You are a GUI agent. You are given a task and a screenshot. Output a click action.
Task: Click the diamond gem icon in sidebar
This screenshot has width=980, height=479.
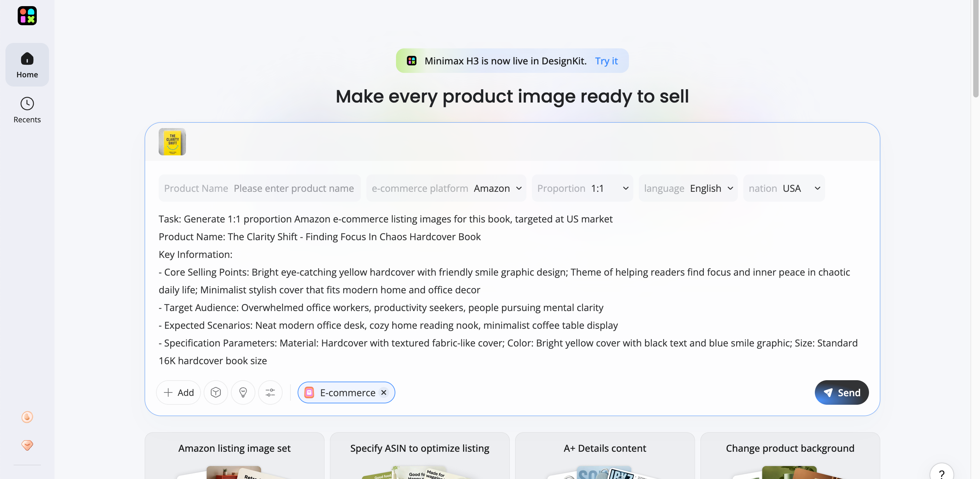pyautogui.click(x=27, y=445)
